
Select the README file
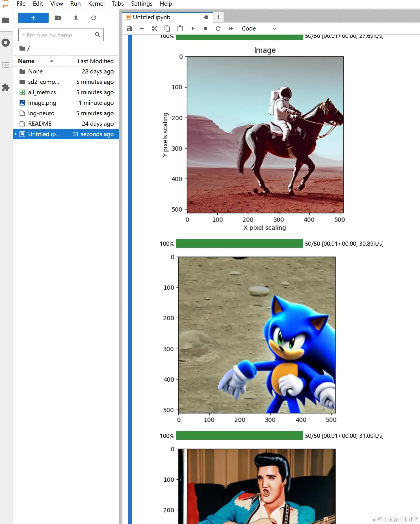click(x=66, y=124)
